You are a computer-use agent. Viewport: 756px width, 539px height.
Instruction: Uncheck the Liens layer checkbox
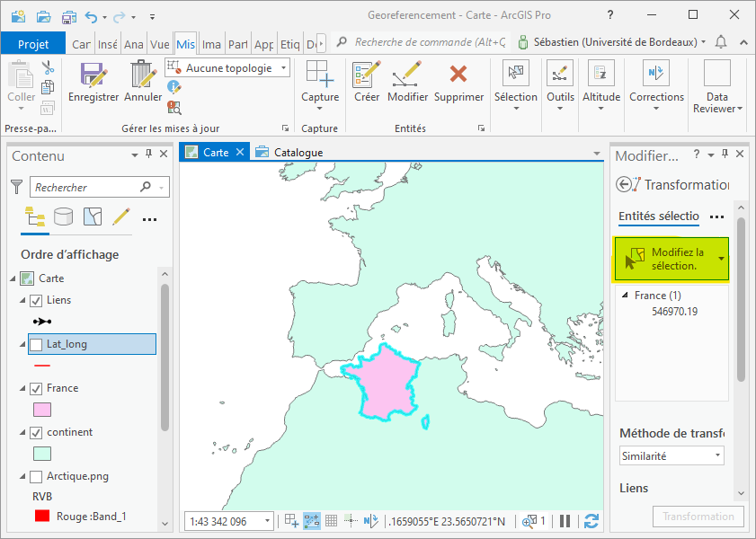pyautogui.click(x=36, y=300)
